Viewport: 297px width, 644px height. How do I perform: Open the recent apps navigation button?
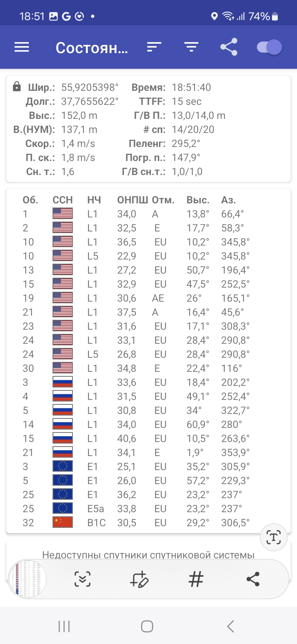tap(64, 626)
